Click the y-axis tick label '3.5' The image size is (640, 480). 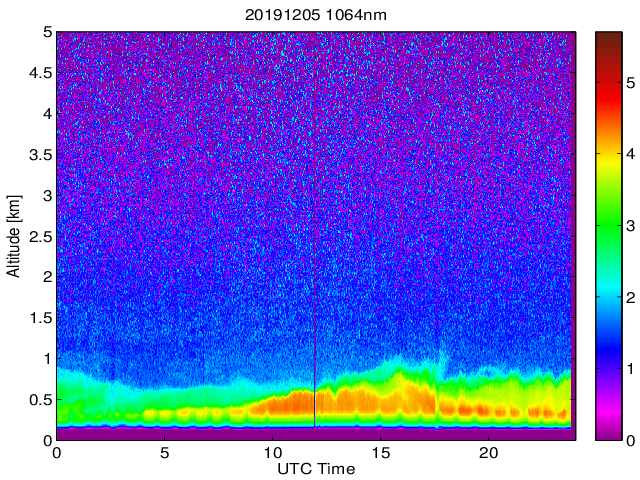click(41, 155)
